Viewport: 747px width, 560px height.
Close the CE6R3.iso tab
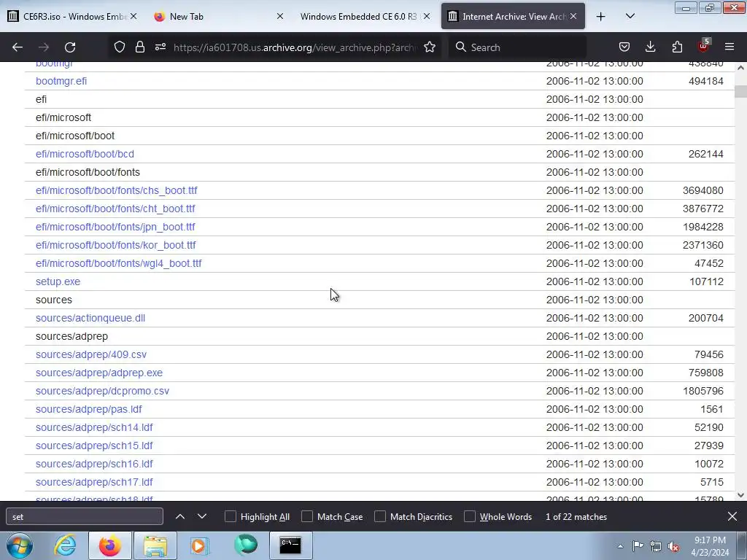coord(133,16)
